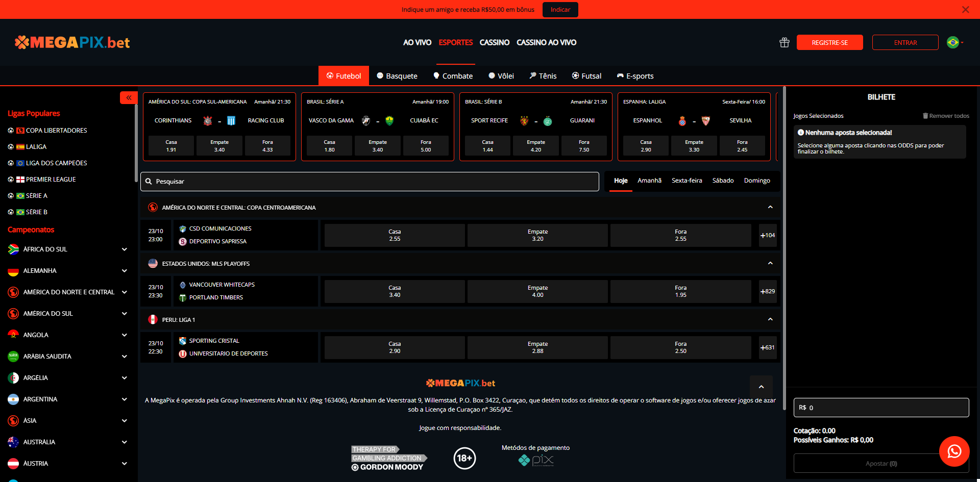Click the Sport Recife crest
Viewport: 980px width, 482px height.
[x=524, y=121]
